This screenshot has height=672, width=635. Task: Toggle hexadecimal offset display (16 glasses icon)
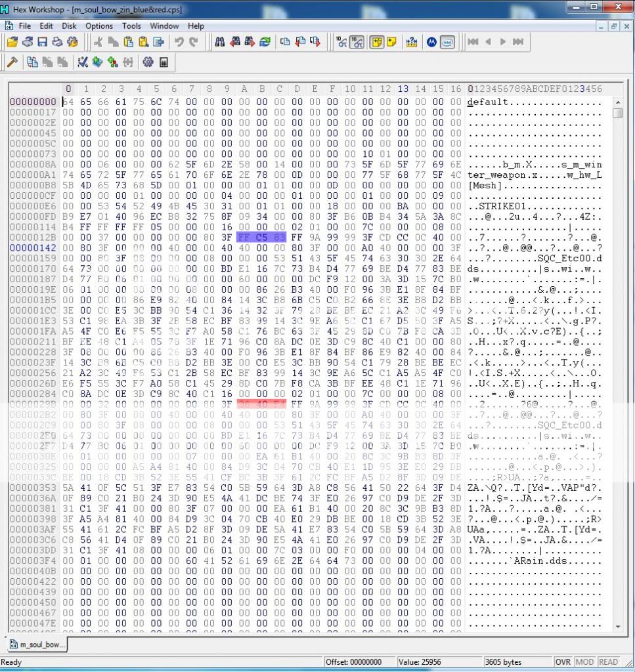coord(357,42)
